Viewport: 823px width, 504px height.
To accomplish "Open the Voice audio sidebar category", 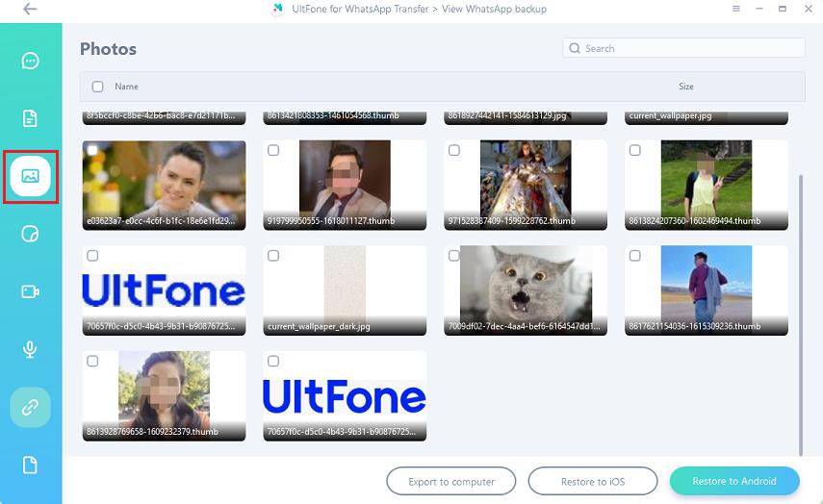I will [x=30, y=349].
